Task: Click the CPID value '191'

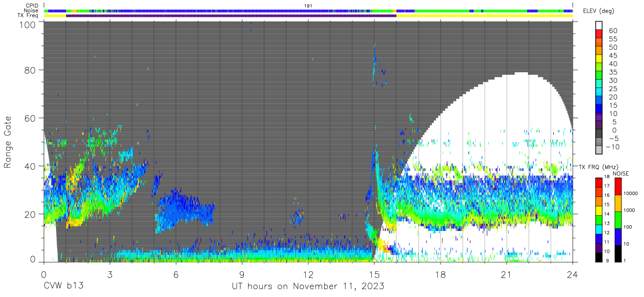Action: (x=308, y=6)
